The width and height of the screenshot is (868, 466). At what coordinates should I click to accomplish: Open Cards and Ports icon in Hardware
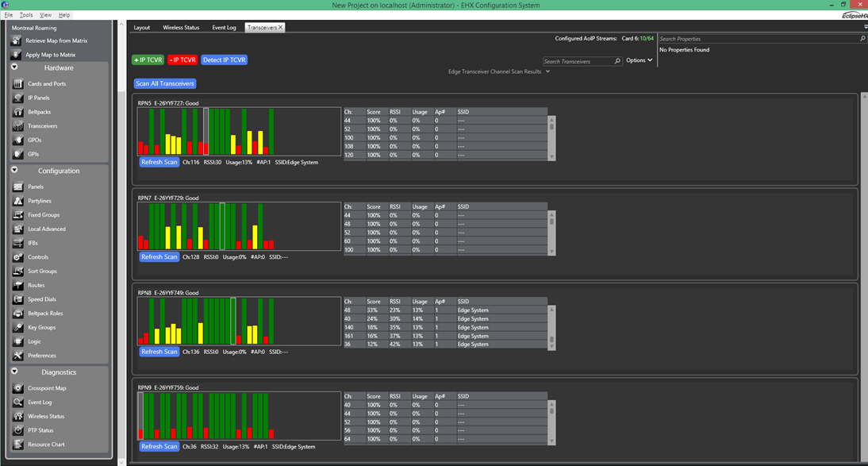(x=17, y=83)
